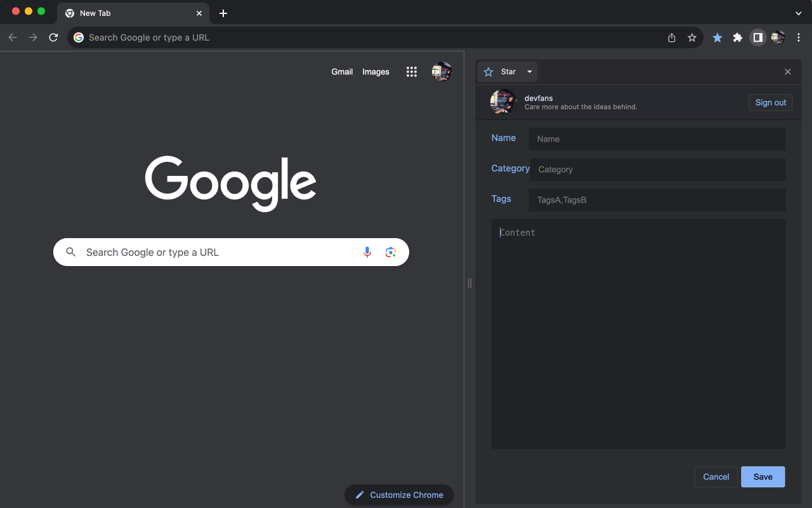Click the Cancel button
Viewport: 812px width, 508px height.
tap(716, 477)
